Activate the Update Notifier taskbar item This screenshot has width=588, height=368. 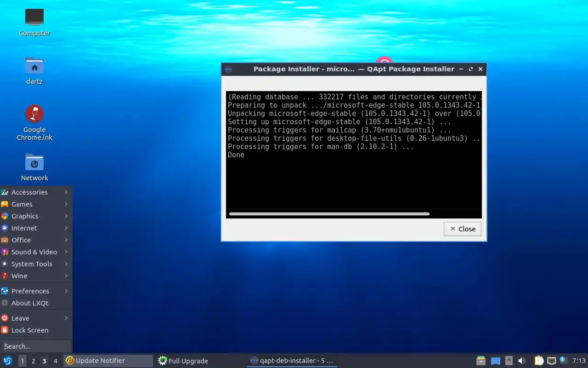108,361
